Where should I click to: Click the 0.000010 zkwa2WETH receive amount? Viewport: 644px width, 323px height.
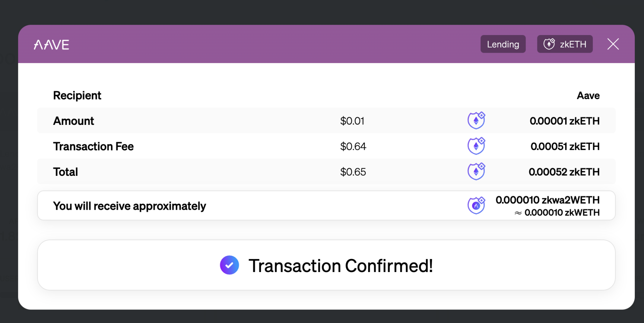click(x=547, y=200)
